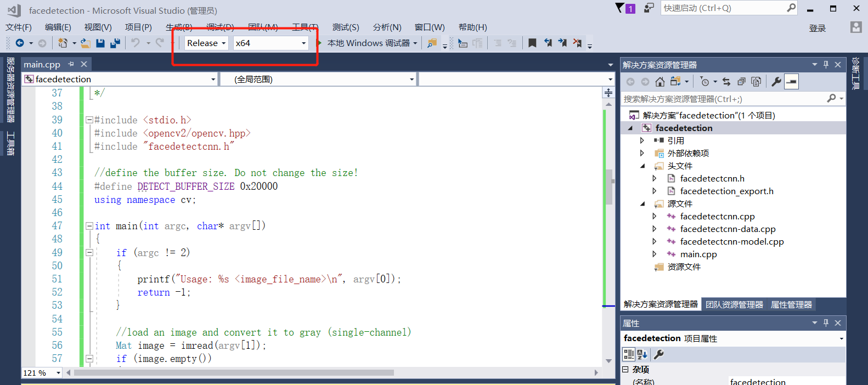Screen dimensions: 868x385
Task: Click the 登录 sign-in link
Action: (818, 29)
